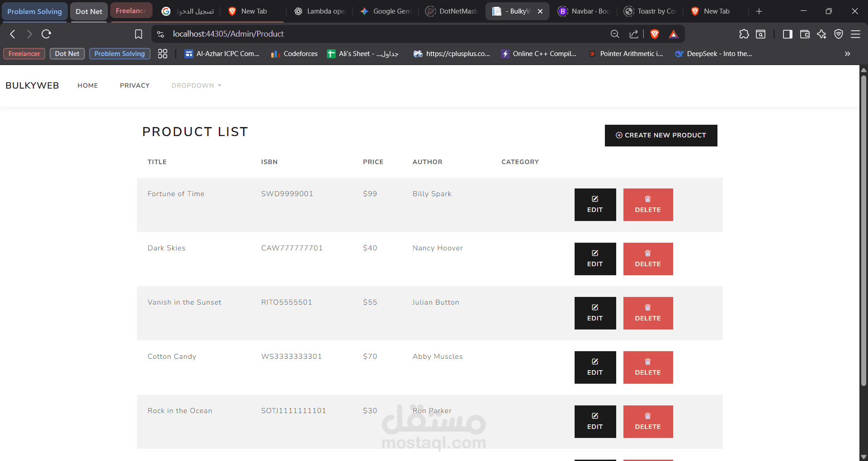Viewport: 868px width, 461px height.
Task: Click the $70 price cell
Action: coord(370,357)
